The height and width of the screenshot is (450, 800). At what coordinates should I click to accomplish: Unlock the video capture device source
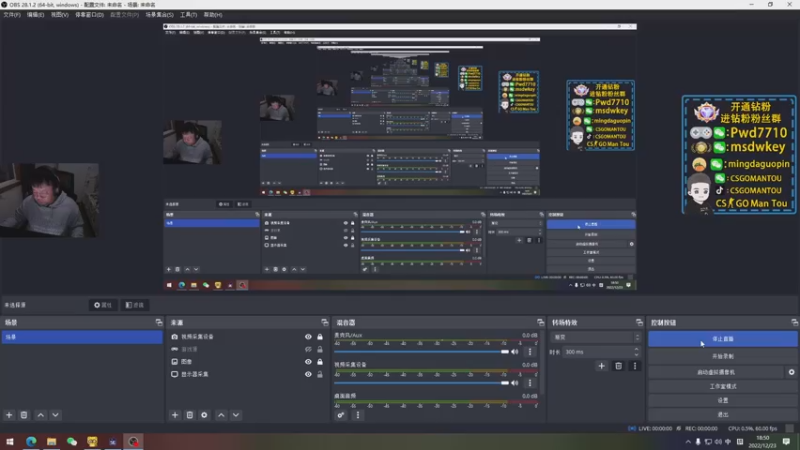click(320, 337)
